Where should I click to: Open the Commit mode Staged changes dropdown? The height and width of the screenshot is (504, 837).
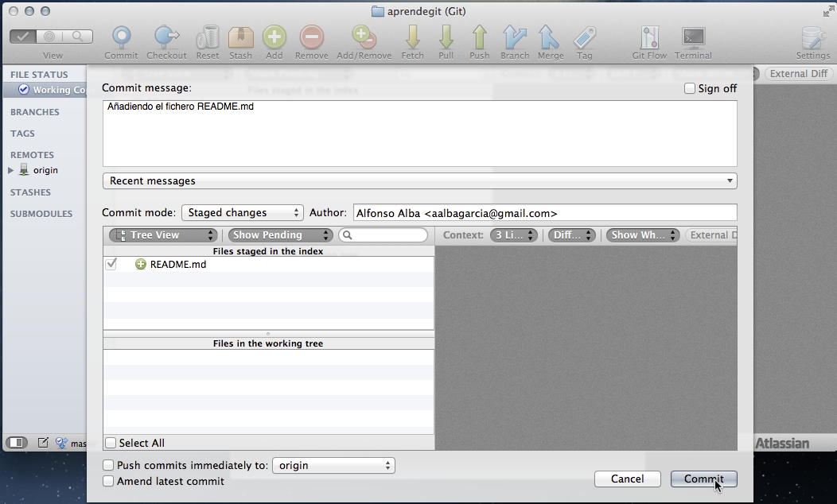pos(243,213)
